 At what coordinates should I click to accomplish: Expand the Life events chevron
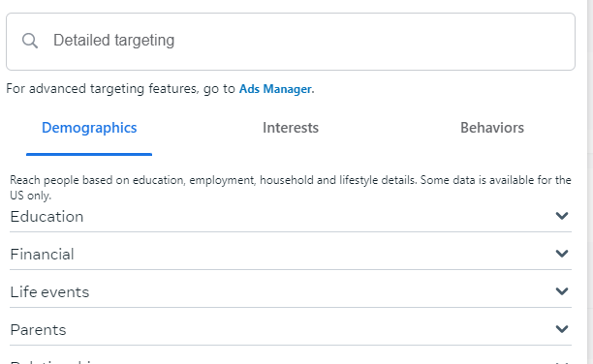[x=562, y=291]
